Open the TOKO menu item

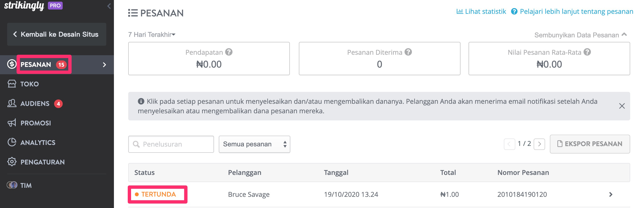[30, 84]
